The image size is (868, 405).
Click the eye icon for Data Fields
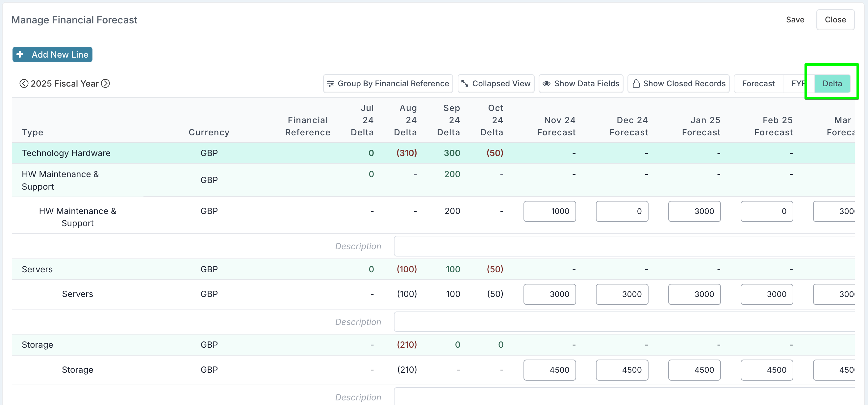point(546,84)
